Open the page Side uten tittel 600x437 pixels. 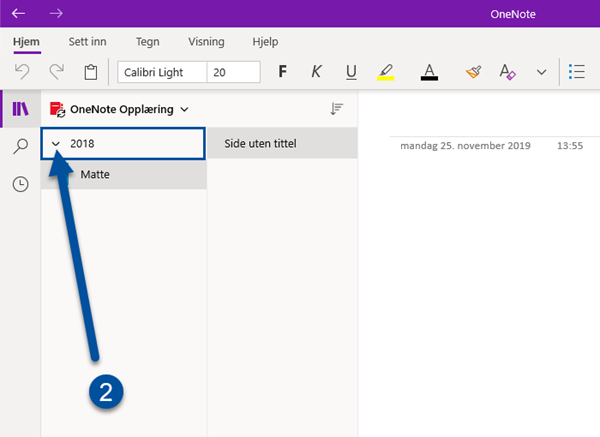[x=282, y=143]
